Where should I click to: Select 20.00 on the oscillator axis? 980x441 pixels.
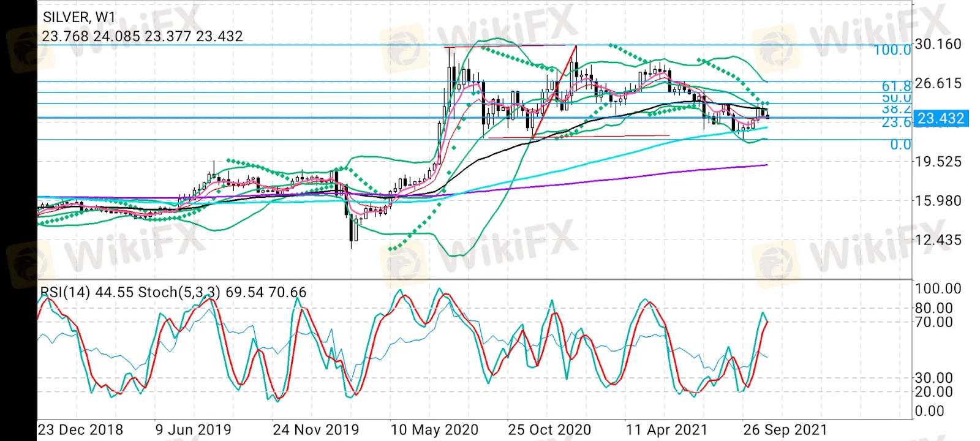point(933,392)
